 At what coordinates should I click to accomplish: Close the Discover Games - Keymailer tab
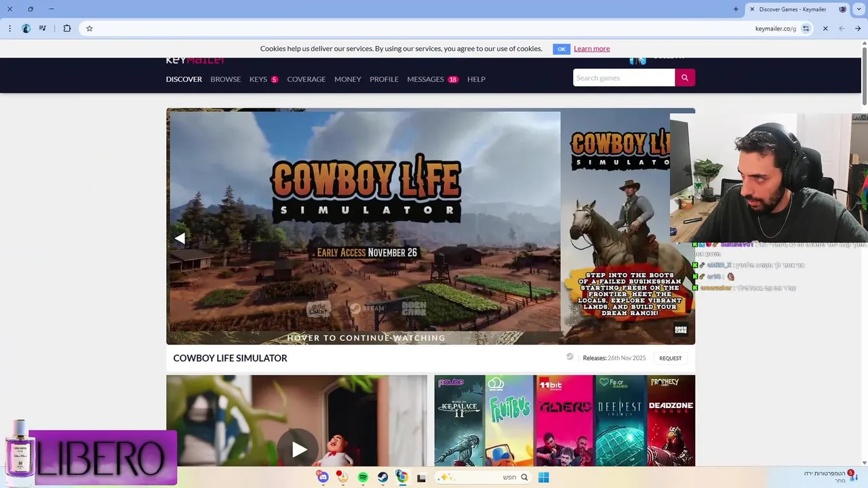pyautogui.click(x=752, y=9)
